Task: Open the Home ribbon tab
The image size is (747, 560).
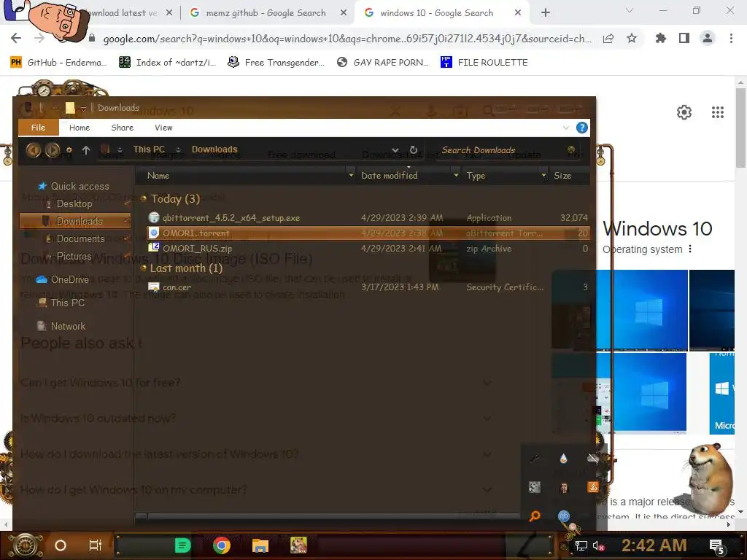Action: tap(79, 128)
